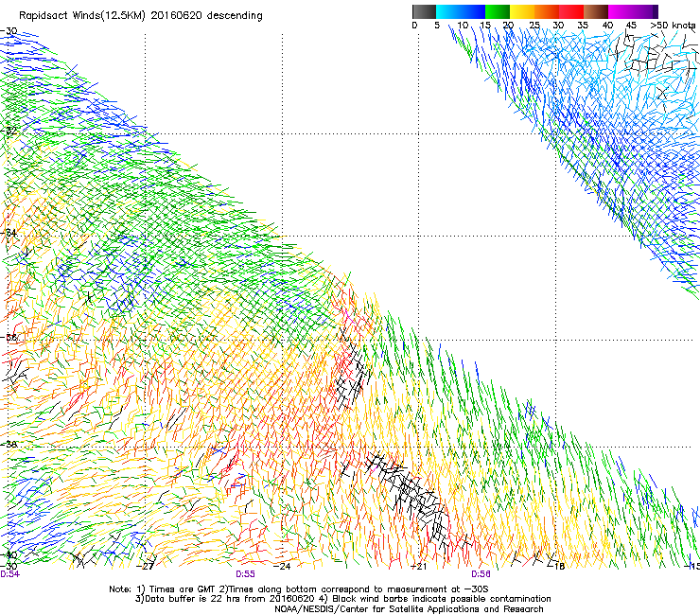The width and height of the screenshot is (700, 615).
Task: Click the '-21' longitude axis label
Action: [x=418, y=566]
